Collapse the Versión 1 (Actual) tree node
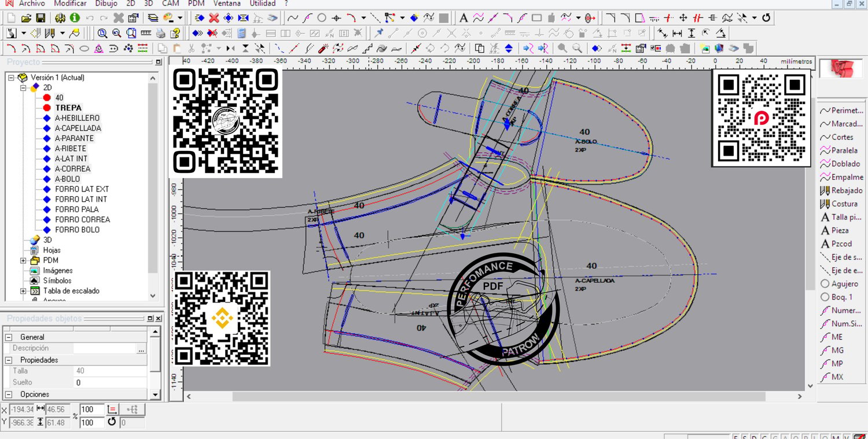The height and width of the screenshot is (439, 868). point(11,78)
